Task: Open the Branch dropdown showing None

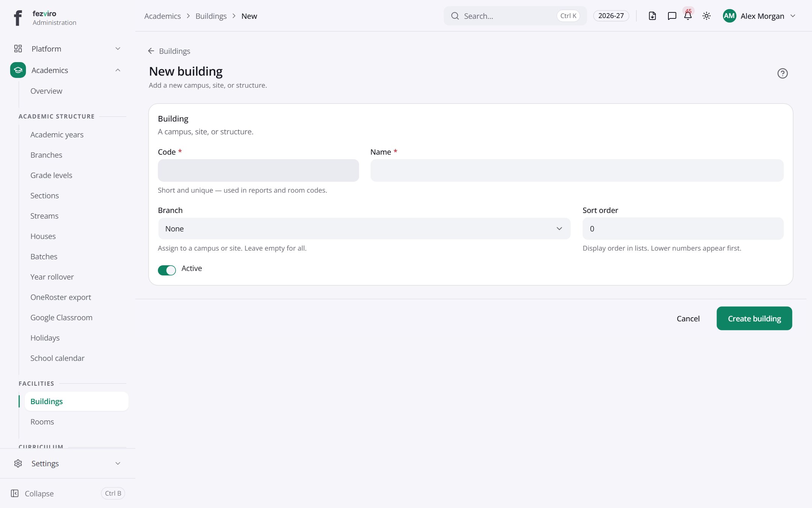Action: (x=364, y=228)
